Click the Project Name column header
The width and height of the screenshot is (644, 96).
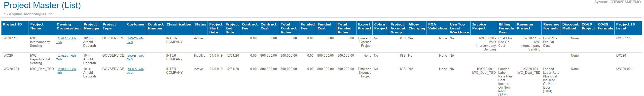pyautogui.click(x=37, y=26)
